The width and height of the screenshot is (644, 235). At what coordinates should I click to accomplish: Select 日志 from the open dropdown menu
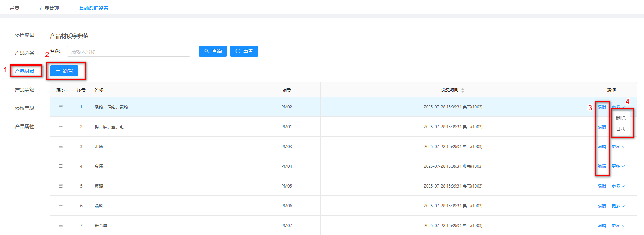(x=620, y=129)
